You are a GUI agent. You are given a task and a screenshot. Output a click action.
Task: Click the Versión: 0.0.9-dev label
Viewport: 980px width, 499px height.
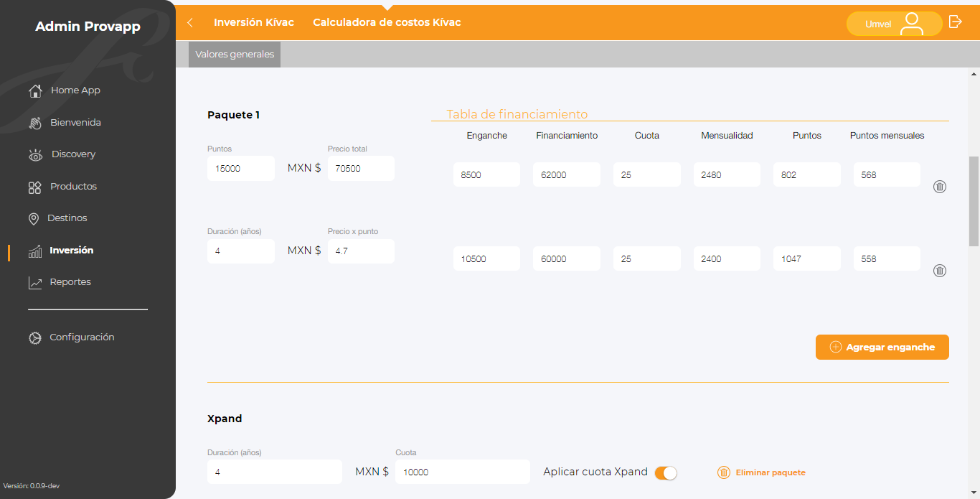click(32, 486)
